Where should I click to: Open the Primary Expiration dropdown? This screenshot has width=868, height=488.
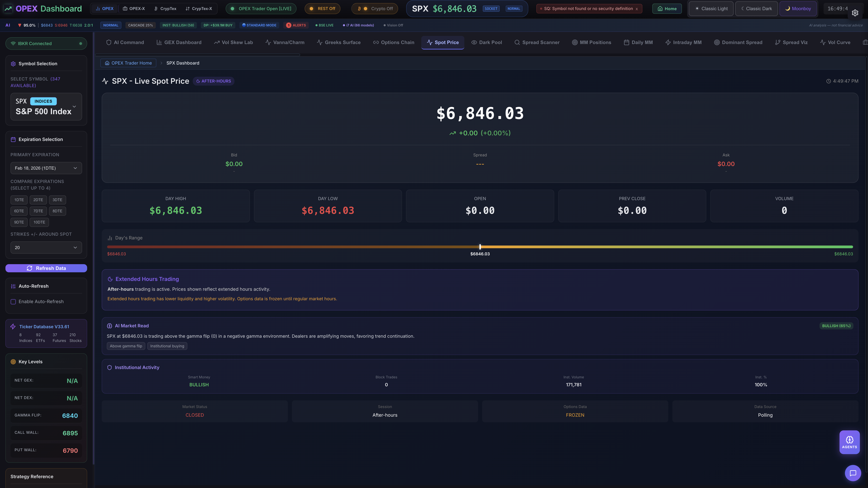(46, 168)
